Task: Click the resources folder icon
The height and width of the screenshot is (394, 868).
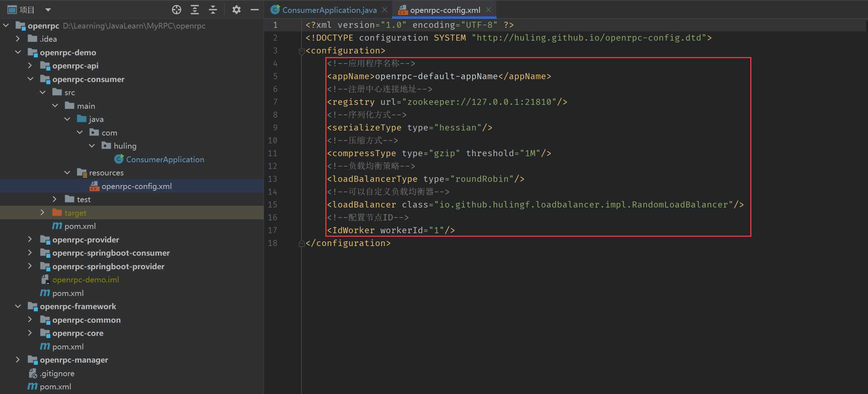Action: [82, 173]
